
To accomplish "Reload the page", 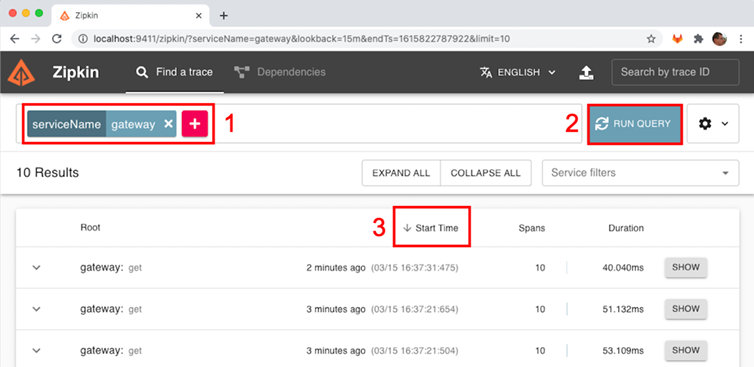I will (x=57, y=39).
